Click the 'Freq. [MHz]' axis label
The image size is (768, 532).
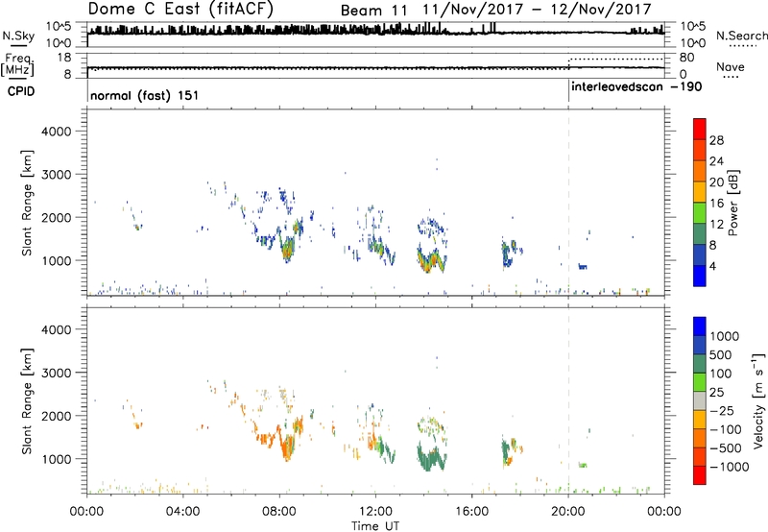(17, 64)
